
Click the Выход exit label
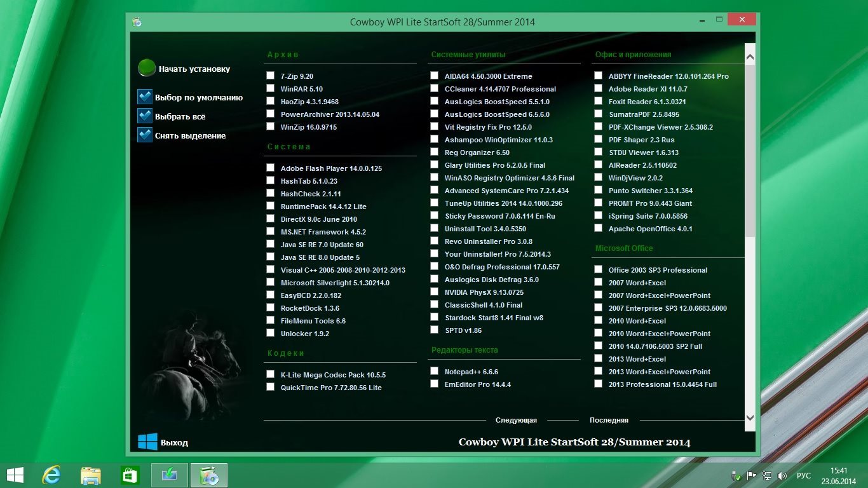174,443
